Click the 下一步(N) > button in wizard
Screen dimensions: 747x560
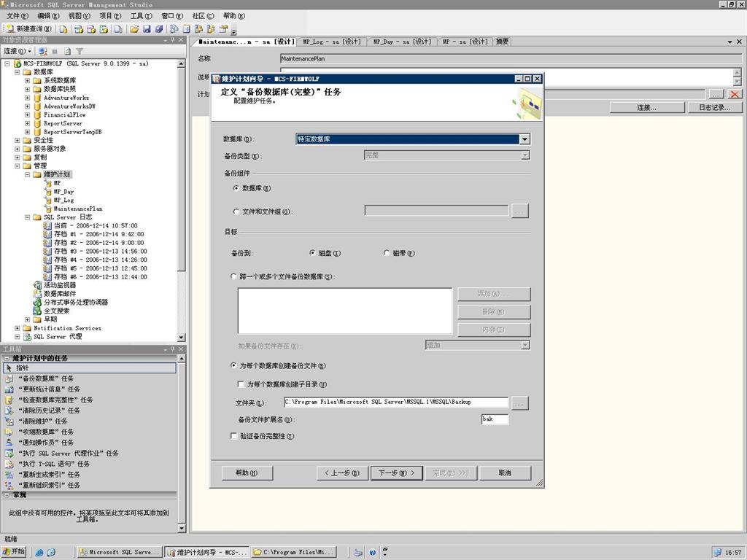point(396,472)
